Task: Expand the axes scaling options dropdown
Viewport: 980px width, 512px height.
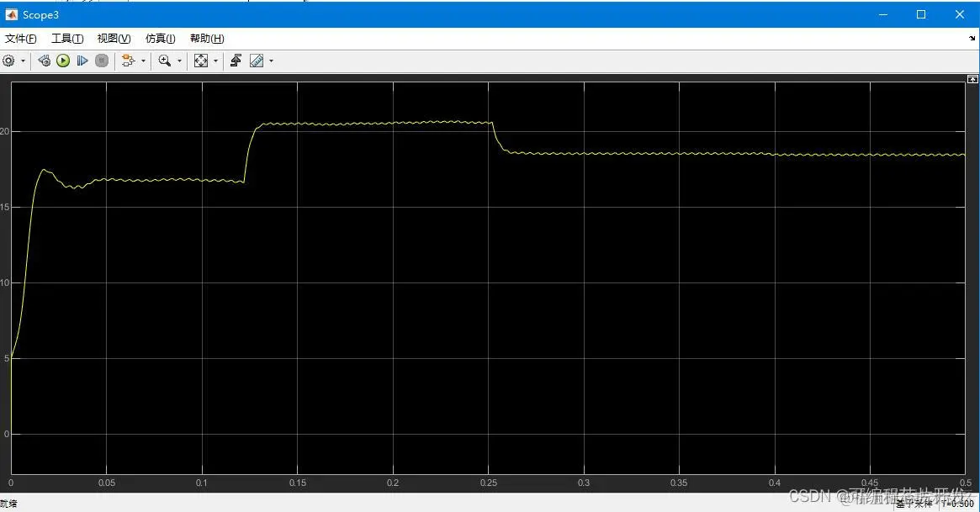Action: (x=215, y=61)
